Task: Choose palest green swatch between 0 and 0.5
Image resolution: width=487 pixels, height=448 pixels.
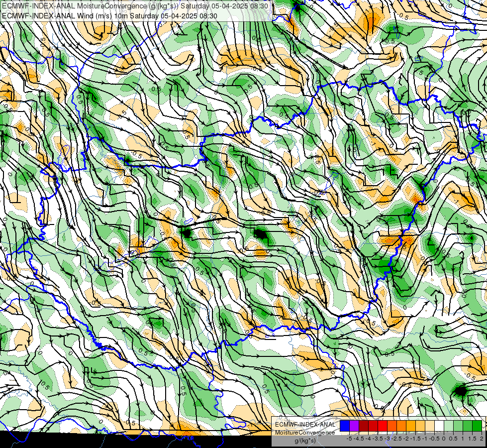Action: [449, 426]
